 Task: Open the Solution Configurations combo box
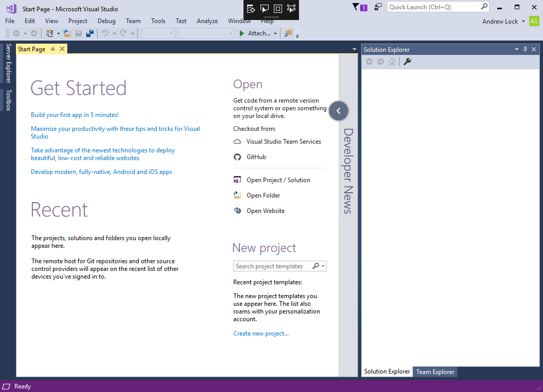point(158,33)
